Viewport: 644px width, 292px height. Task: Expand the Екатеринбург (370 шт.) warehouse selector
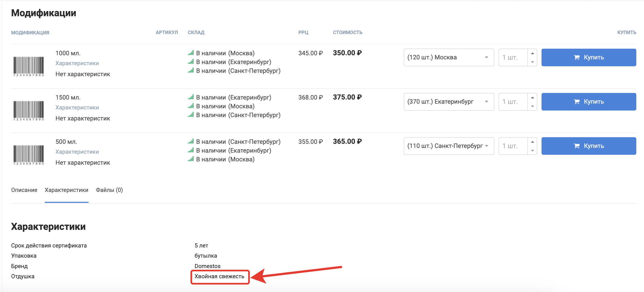449,102
